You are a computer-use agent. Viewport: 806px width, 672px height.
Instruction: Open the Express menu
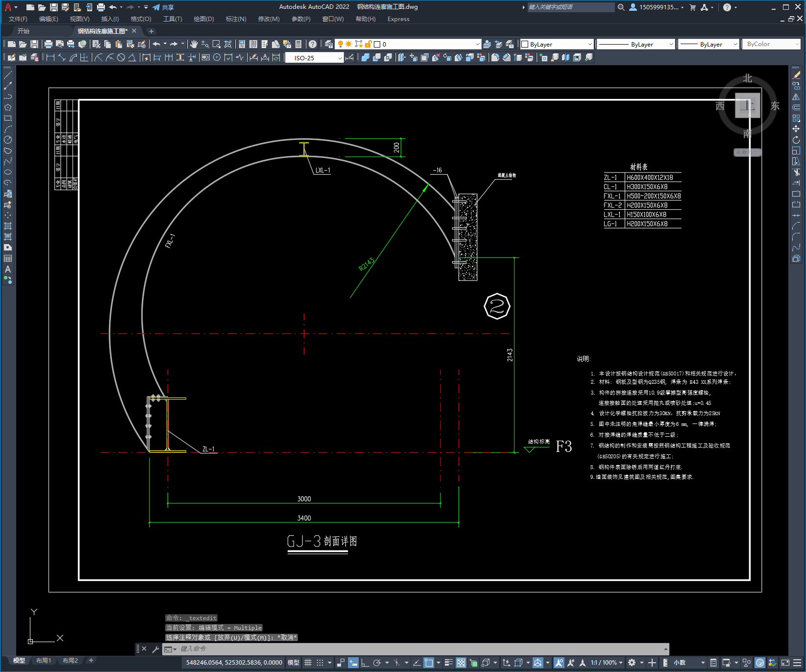click(398, 19)
